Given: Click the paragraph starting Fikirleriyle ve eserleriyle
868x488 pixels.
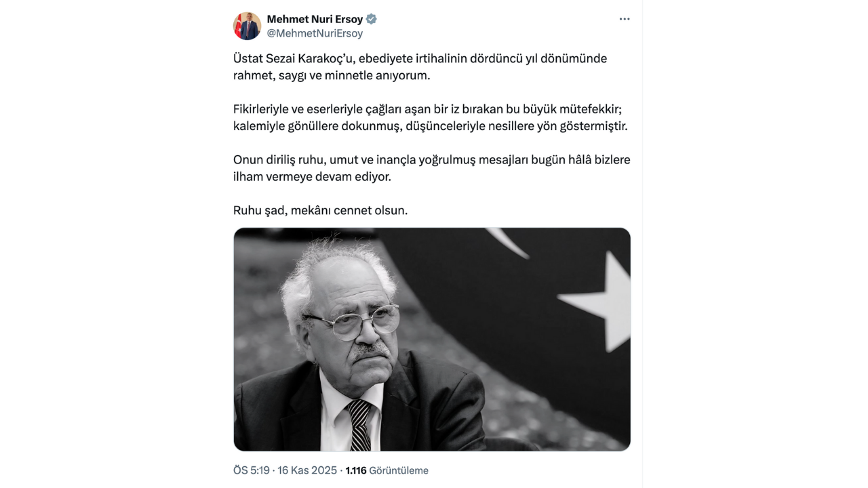Looking at the screenshot, I should tap(431, 118).
